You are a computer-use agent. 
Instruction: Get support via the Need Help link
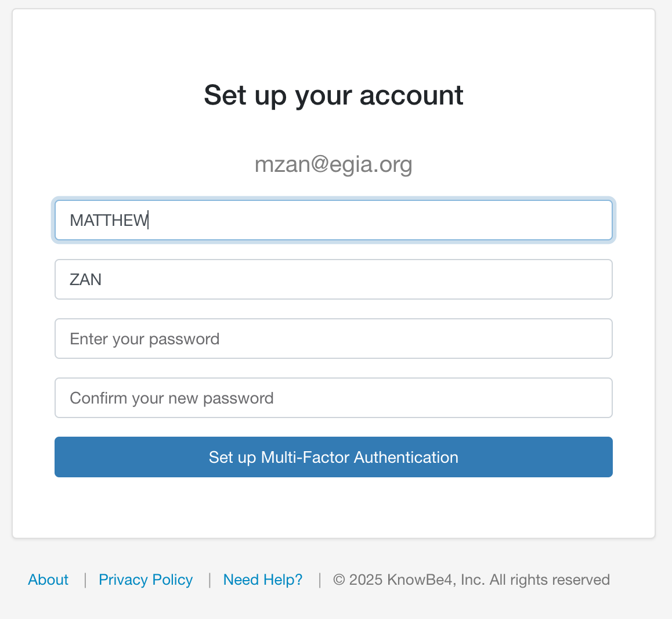[x=263, y=580]
